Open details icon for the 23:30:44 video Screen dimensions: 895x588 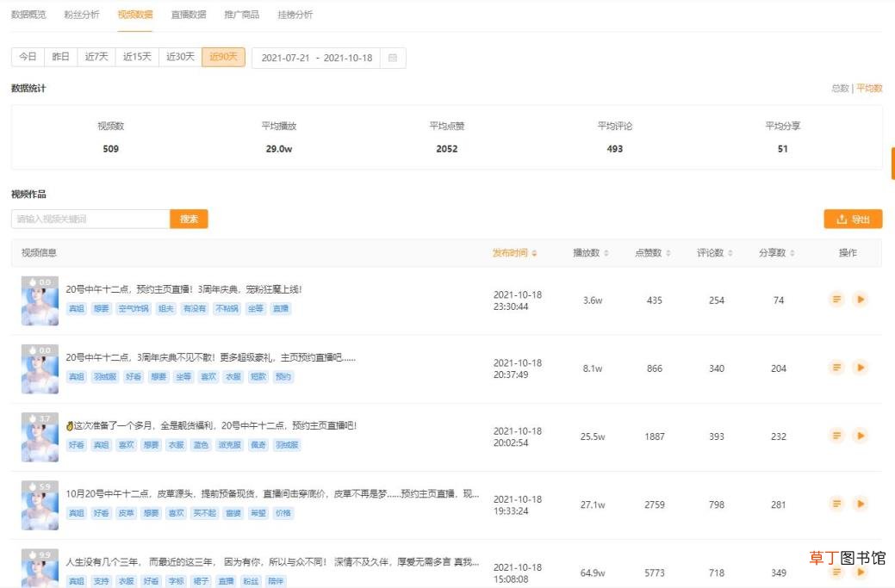(x=836, y=299)
